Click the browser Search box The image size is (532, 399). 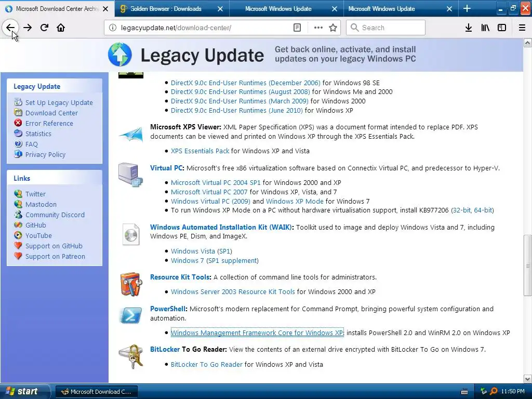click(385, 28)
